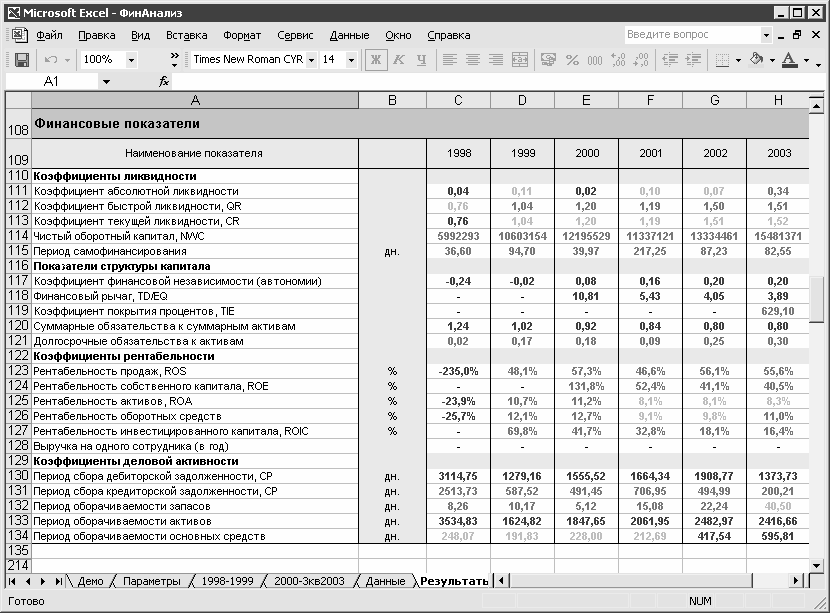Toggle Underline formatting button
This screenshot has width=830, height=613.
pyautogui.click(x=421, y=60)
